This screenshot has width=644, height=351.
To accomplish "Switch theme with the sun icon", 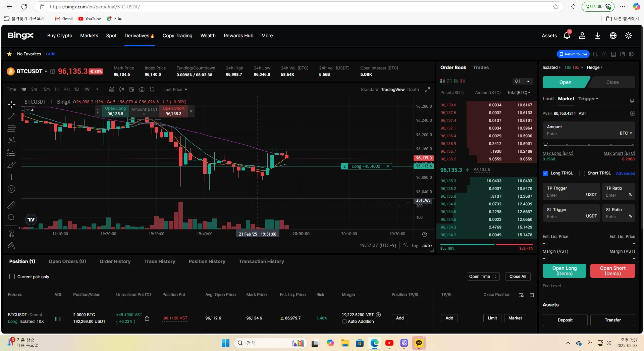I will pyautogui.click(x=629, y=36).
